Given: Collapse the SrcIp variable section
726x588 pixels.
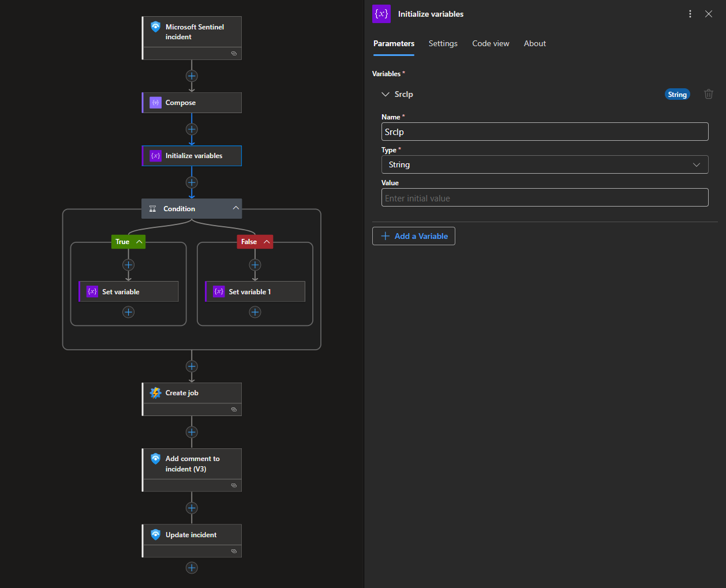Looking at the screenshot, I should (x=386, y=94).
